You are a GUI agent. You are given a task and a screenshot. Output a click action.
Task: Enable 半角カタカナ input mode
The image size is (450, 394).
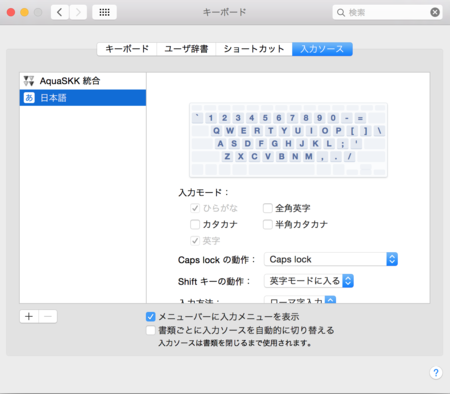268,224
